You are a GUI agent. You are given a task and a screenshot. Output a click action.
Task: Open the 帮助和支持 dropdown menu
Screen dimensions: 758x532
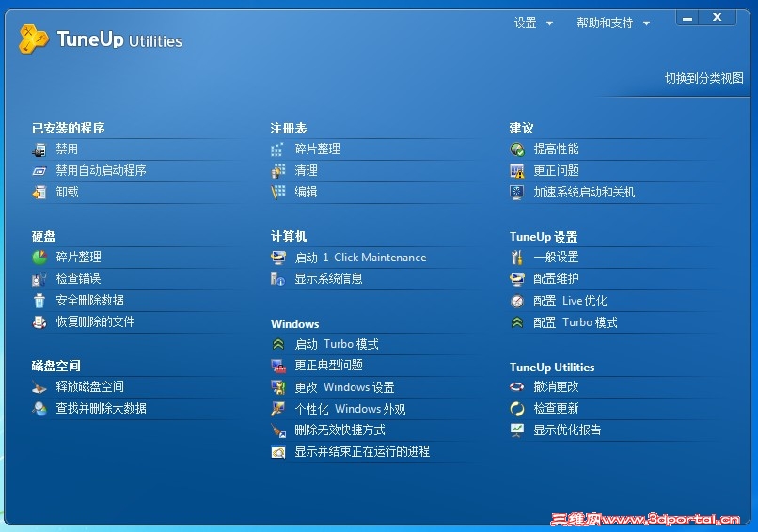(x=612, y=23)
